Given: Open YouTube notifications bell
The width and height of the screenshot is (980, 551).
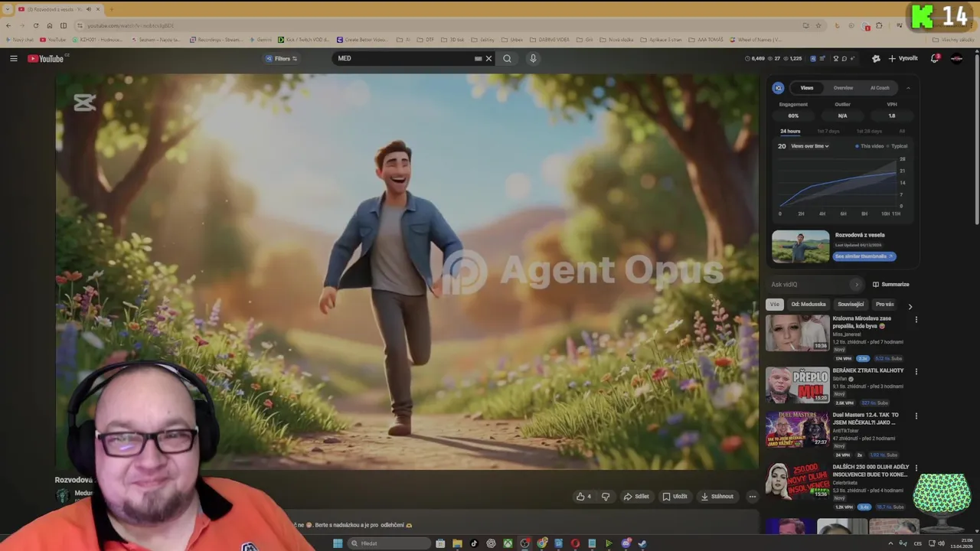Looking at the screenshot, I should [935, 58].
